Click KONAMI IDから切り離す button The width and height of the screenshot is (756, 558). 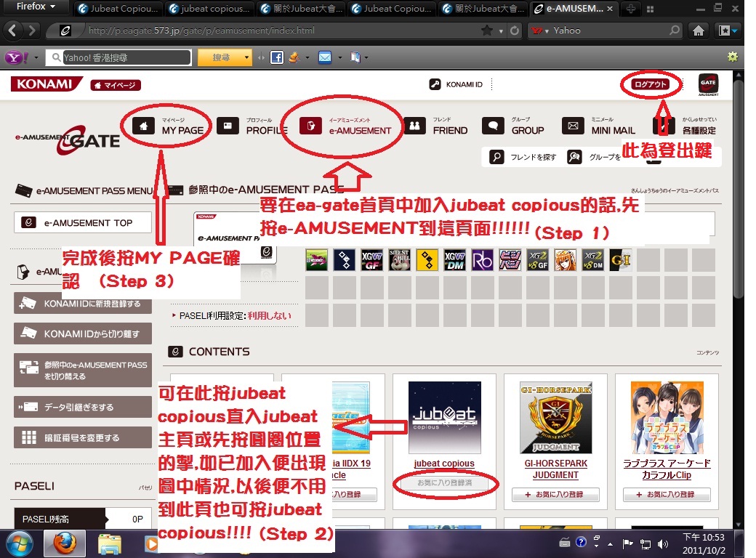(83, 333)
